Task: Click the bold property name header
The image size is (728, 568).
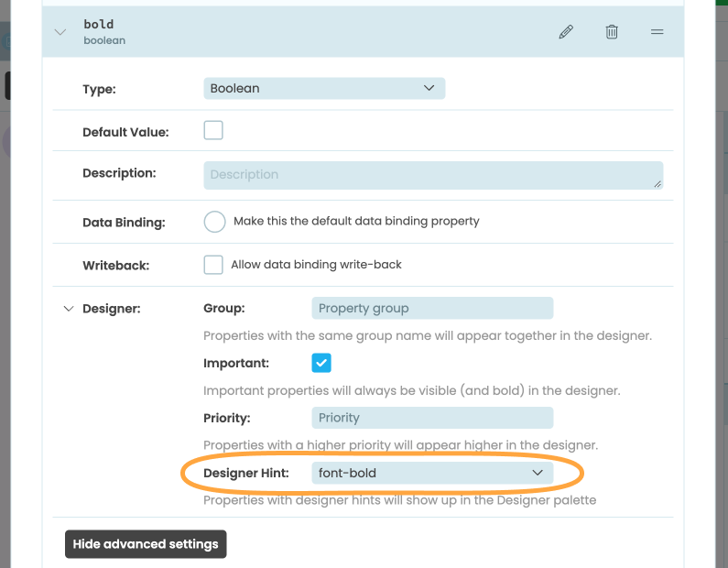Action: (99, 24)
